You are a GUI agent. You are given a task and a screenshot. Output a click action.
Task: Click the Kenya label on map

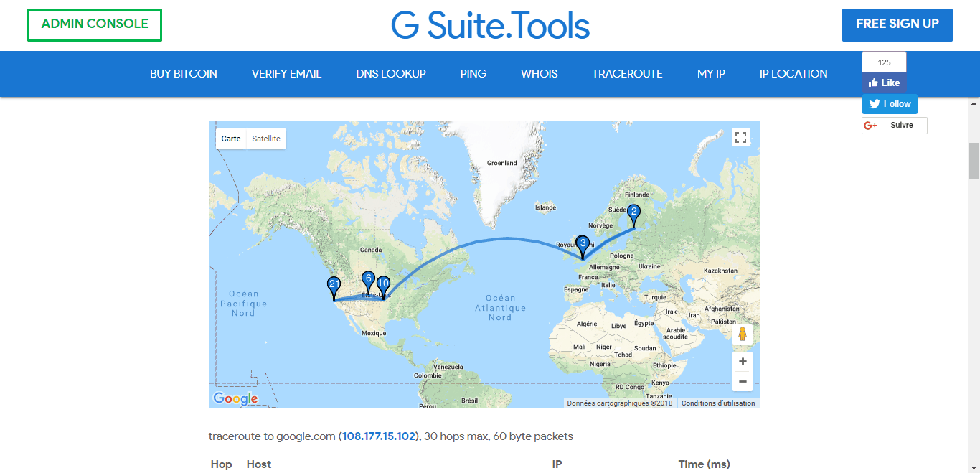[660, 383]
